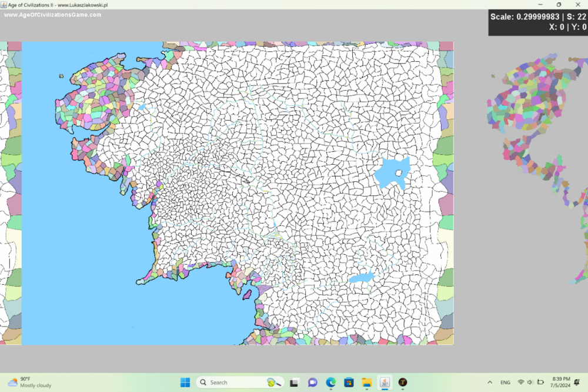Expand the hidden system tray icons

[490, 382]
